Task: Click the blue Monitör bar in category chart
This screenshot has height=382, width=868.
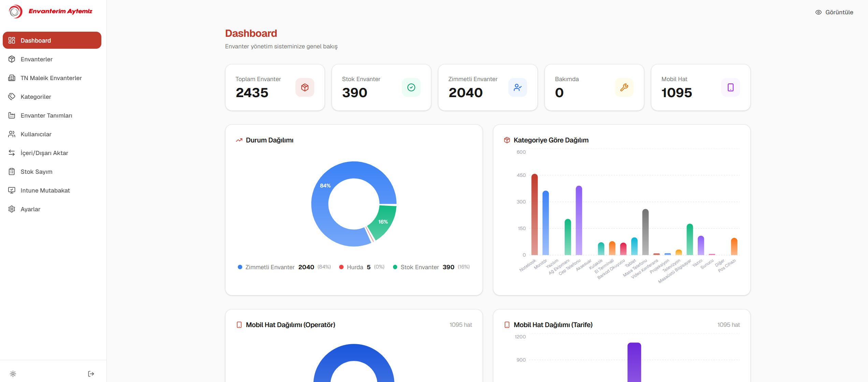Action: (x=546, y=223)
